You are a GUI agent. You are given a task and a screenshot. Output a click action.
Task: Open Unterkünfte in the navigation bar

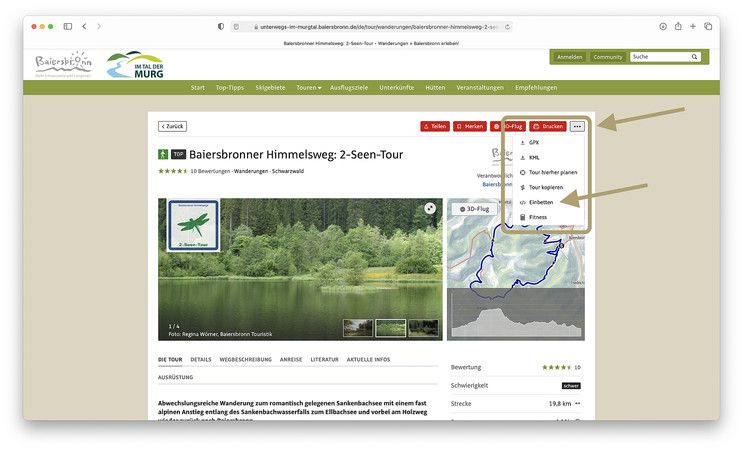click(x=397, y=88)
